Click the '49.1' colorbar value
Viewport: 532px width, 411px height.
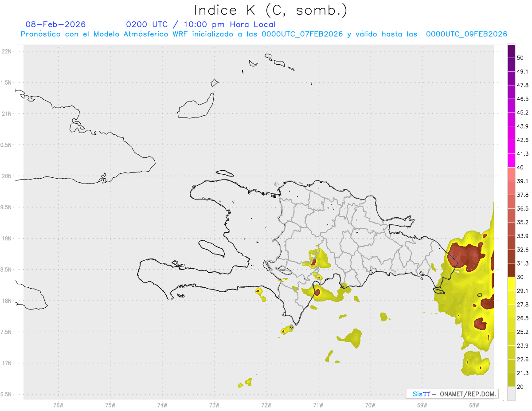click(x=523, y=71)
